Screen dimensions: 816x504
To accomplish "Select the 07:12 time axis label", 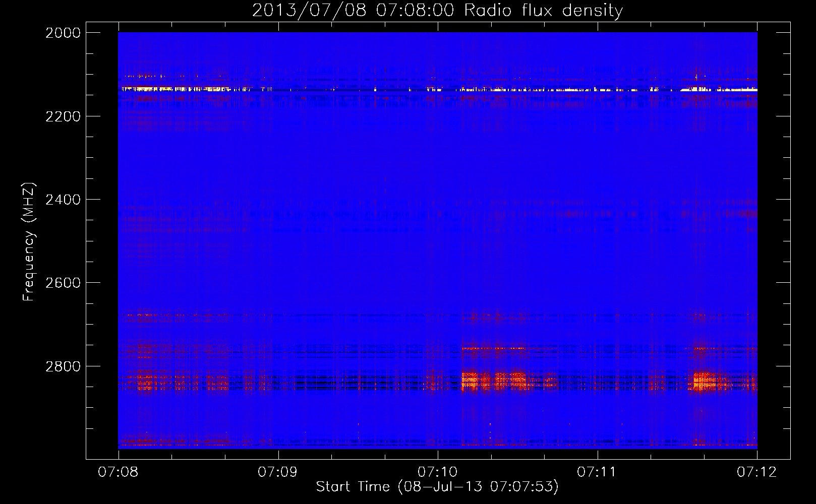I will [757, 472].
